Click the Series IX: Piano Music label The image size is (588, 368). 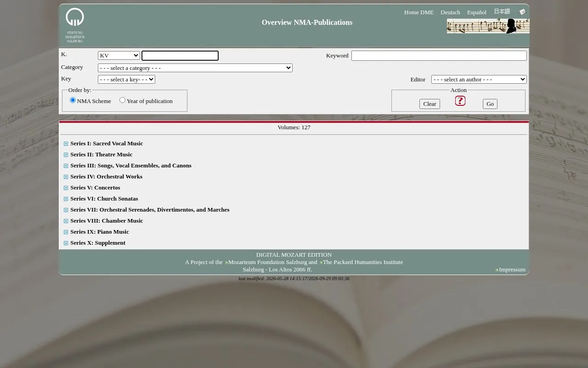click(100, 232)
